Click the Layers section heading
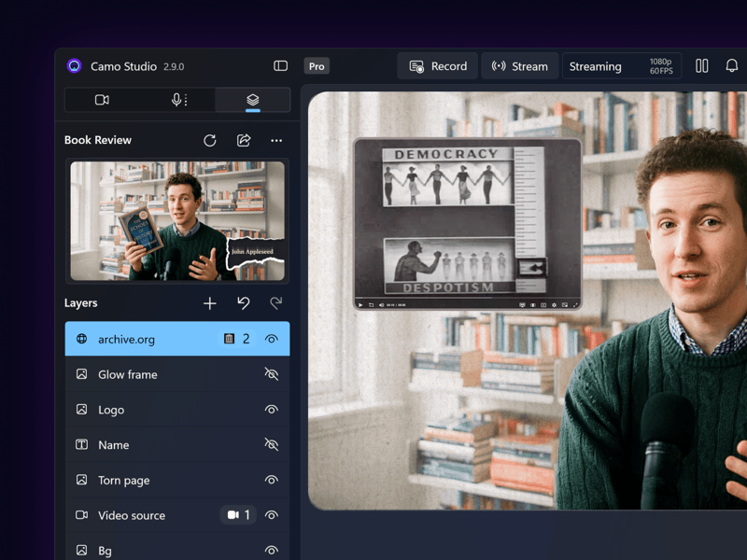Viewport: 747px width, 560px height. 81,302
